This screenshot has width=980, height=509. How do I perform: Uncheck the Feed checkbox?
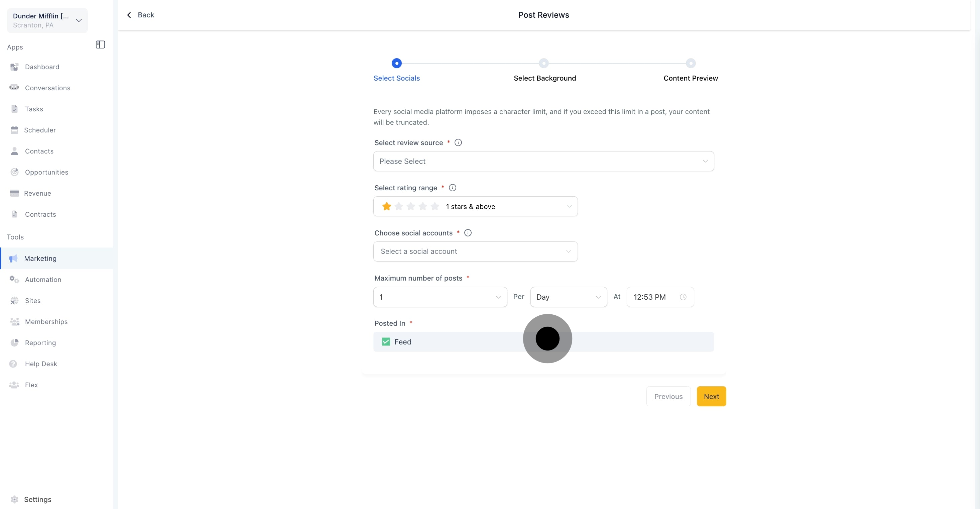point(386,341)
